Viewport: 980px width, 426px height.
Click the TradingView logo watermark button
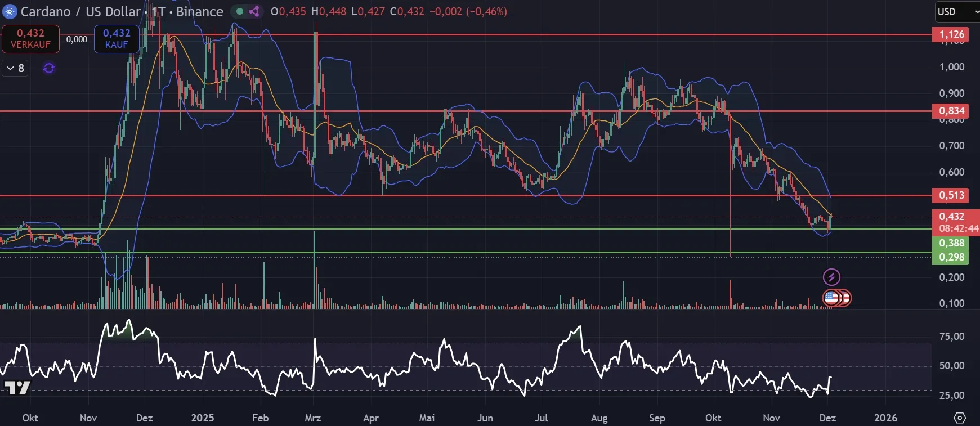click(17, 387)
